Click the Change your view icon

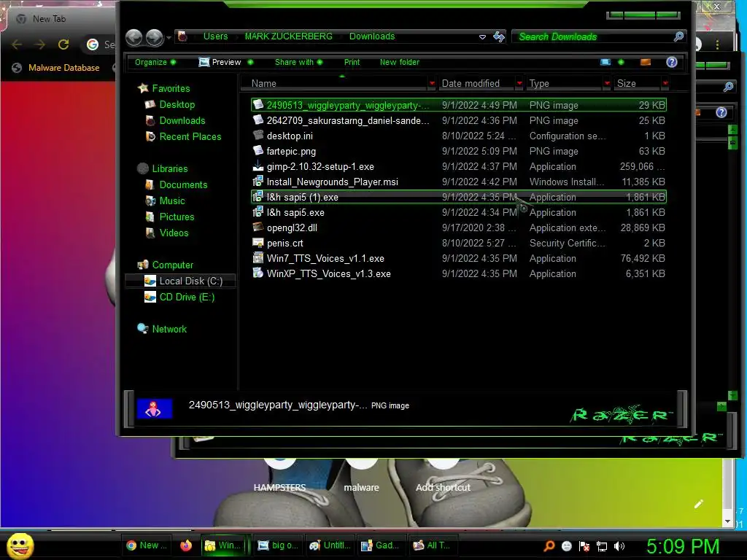(x=605, y=62)
